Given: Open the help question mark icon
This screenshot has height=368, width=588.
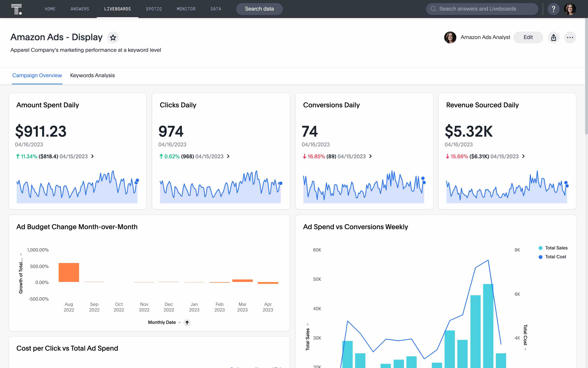Looking at the screenshot, I should click(x=553, y=9).
